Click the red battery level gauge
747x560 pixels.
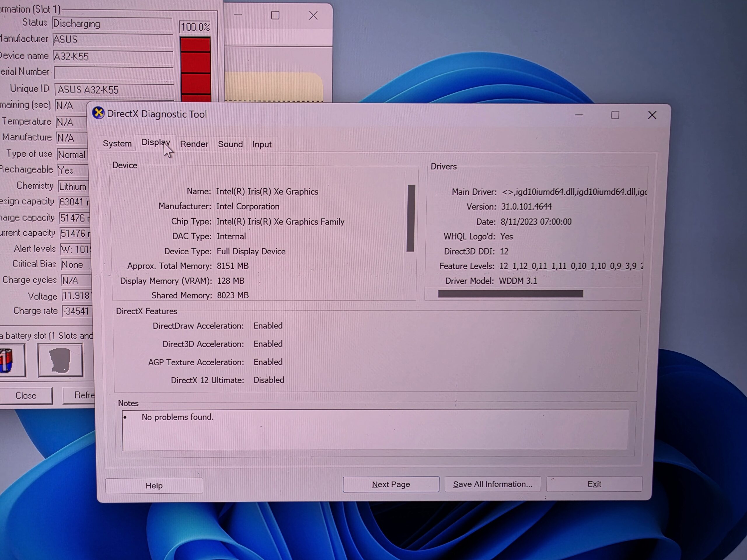pyautogui.click(x=196, y=69)
